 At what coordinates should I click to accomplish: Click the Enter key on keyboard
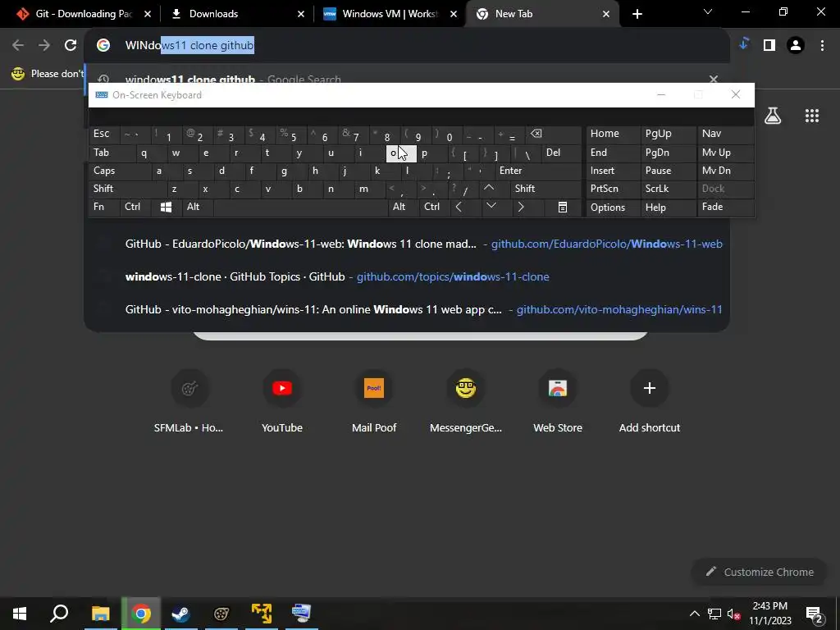click(536, 171)
